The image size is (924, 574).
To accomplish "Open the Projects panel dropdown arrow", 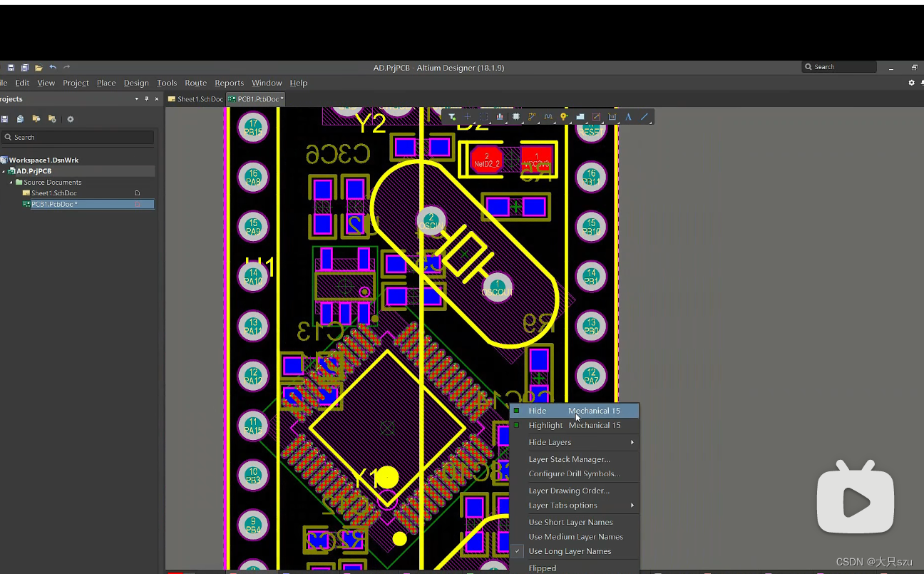I will pyautogui.click(x=136, y=99).
